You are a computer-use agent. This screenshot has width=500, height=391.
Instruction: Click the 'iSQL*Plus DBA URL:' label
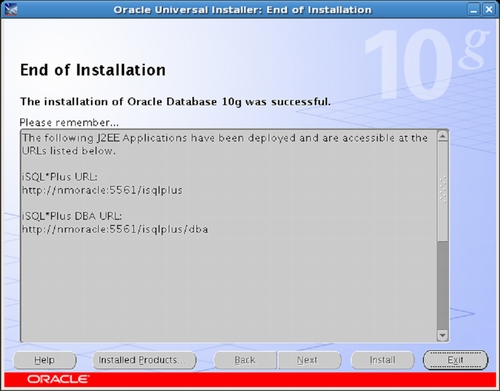pyautogui.click(x=72, y=216)
